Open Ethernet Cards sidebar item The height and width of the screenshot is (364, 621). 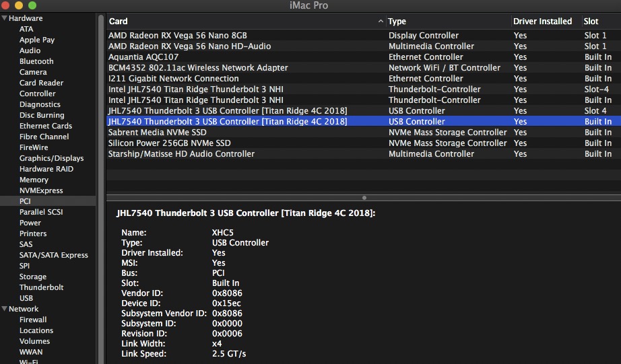pyautogui.click(x=46, y=126)
